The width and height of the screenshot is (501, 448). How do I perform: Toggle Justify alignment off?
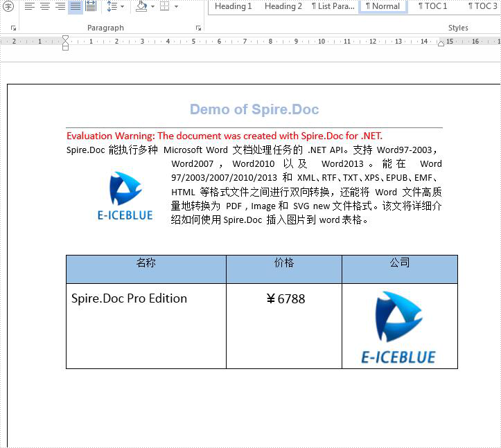tap(75, 6)
